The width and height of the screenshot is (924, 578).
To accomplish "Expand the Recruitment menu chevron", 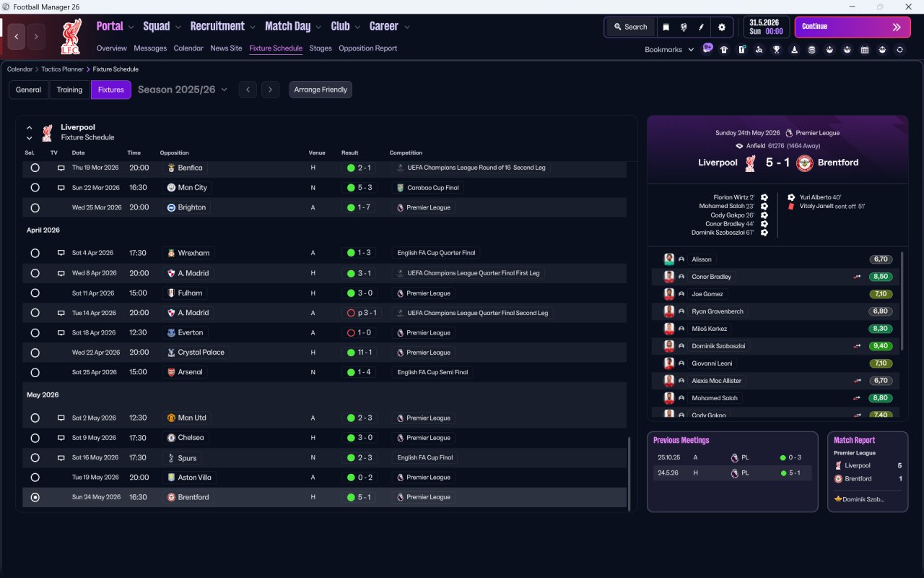I will tap(253, 27).
